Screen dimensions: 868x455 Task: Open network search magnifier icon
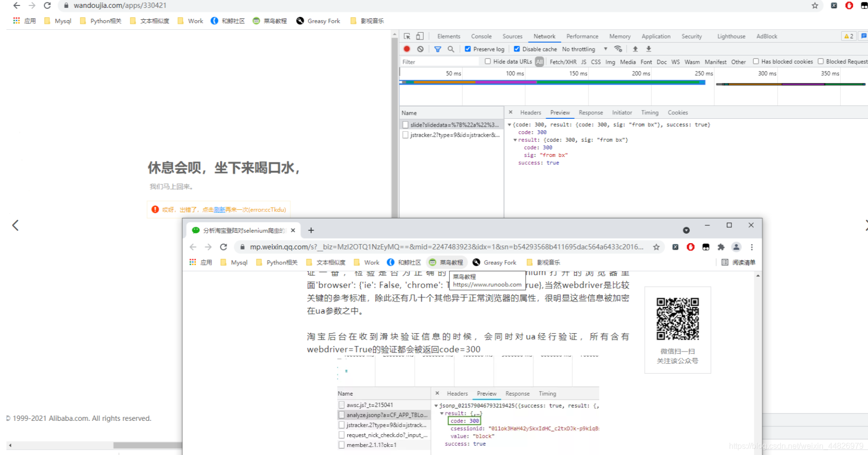click(451, 49)
